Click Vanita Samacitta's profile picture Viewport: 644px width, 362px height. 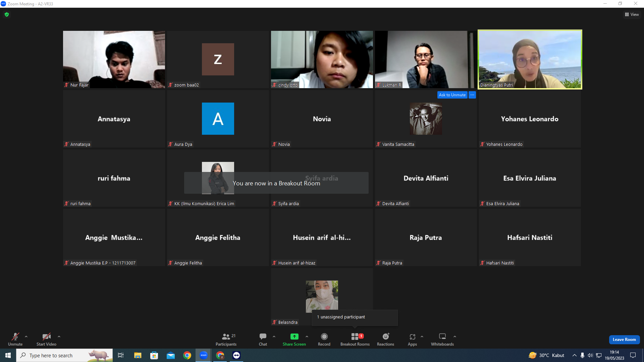coord(426,119)
